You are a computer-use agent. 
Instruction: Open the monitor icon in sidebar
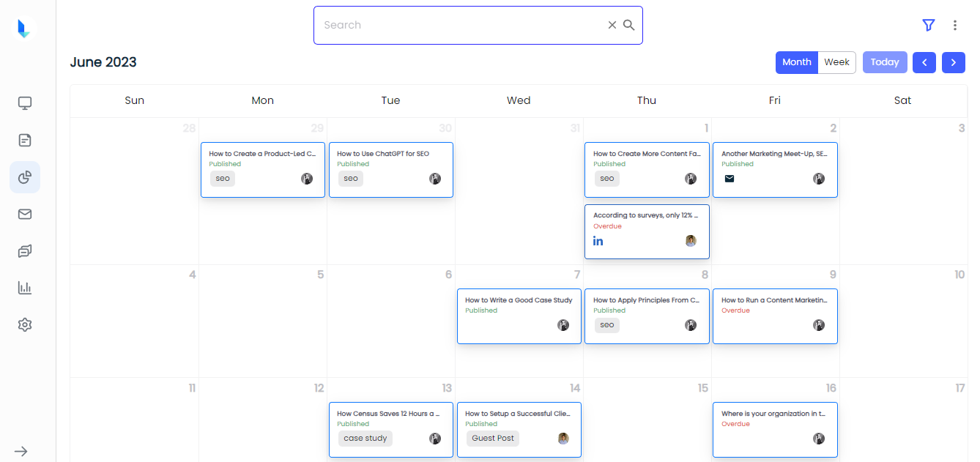25,103
